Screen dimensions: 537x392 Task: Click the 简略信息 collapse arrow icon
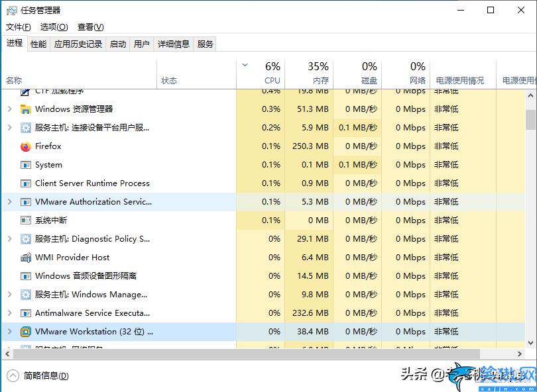tap(13, 375)
